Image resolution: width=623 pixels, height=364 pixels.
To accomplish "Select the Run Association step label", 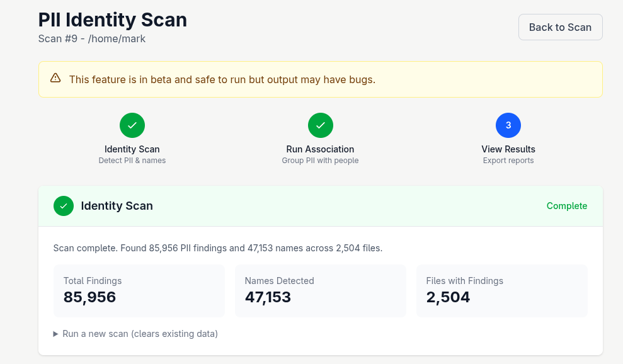I will tap(320, 149).
